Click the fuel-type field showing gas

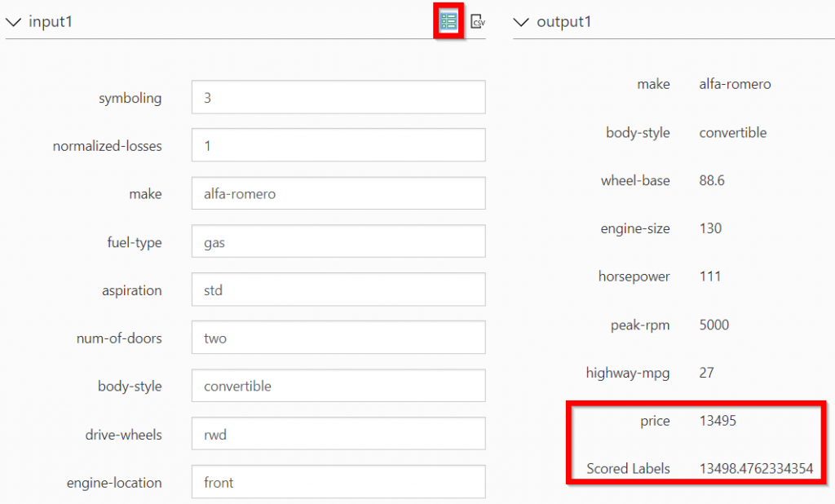338,241
